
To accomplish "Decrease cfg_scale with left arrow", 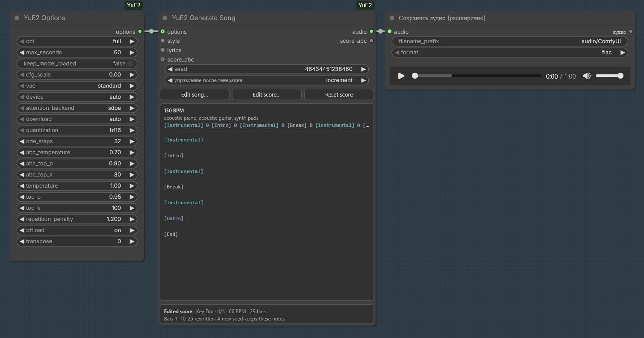I will click(21, 75).
